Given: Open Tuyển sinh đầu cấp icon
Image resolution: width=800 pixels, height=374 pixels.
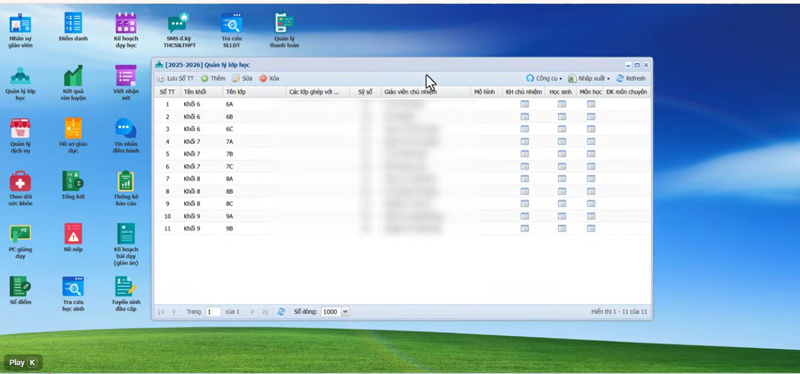Looking at the screenshot, I should tap(126, 294).
